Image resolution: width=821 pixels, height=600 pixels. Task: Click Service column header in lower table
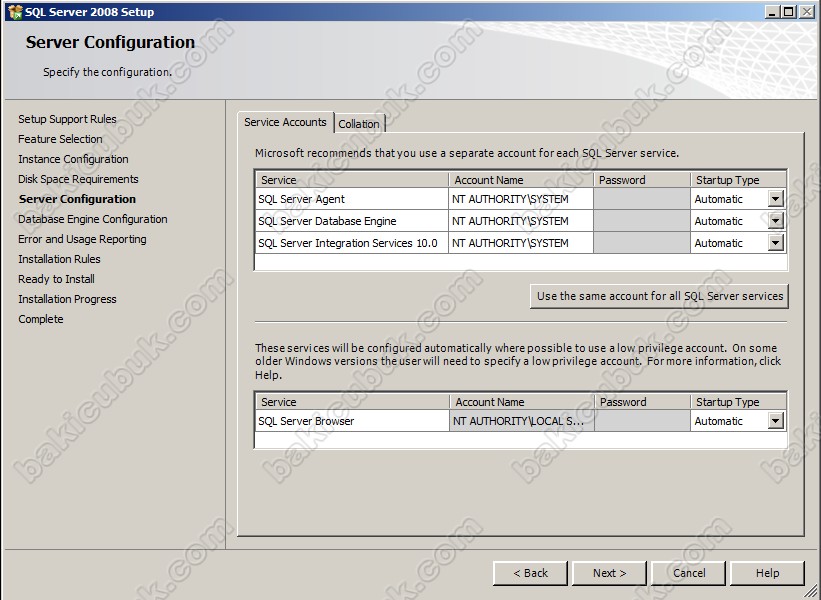coord(352,402)
